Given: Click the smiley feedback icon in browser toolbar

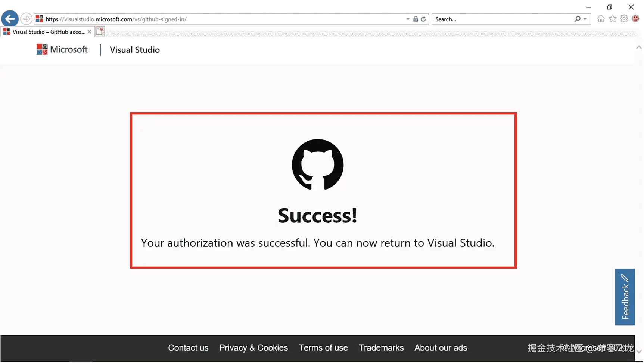Looking at the screenshot, I should pos(636,19).
